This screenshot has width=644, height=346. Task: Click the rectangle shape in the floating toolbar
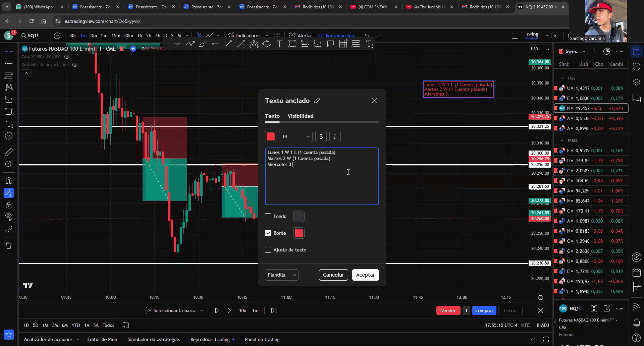(292, 44)
